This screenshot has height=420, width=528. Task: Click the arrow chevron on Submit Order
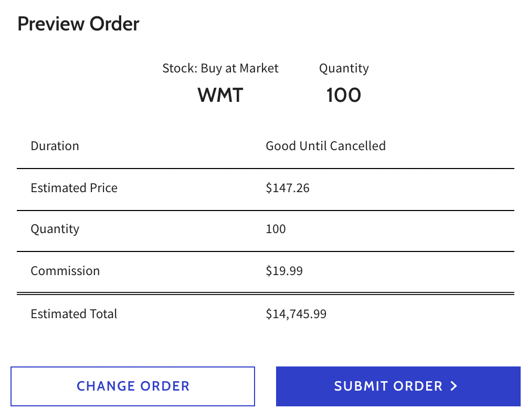pos(455,386)
